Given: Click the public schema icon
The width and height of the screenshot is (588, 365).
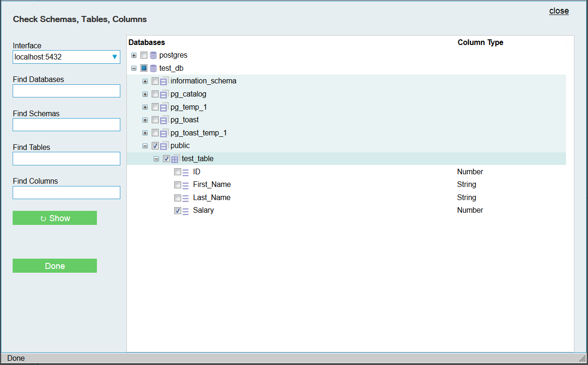Looking at the screenshot, I should point(164,146).
